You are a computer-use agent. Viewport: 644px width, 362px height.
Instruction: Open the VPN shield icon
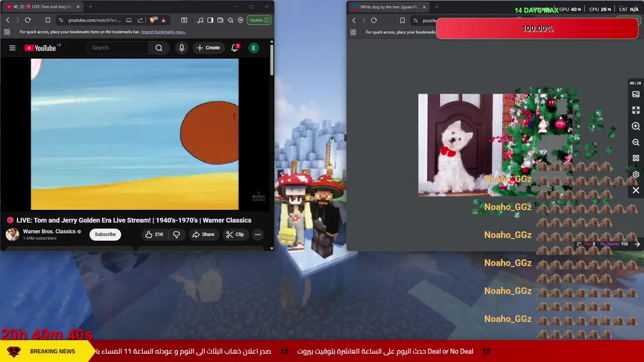click(240, 20)
